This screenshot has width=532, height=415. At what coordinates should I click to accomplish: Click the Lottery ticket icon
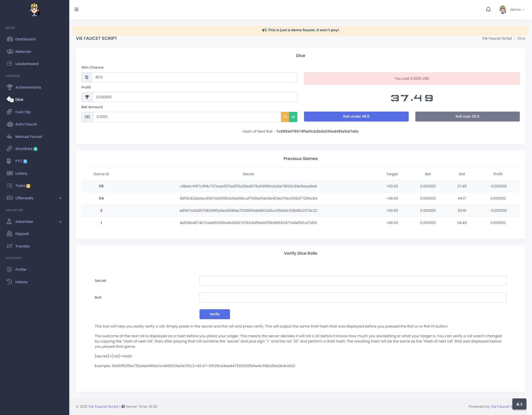tap(10, 173)
